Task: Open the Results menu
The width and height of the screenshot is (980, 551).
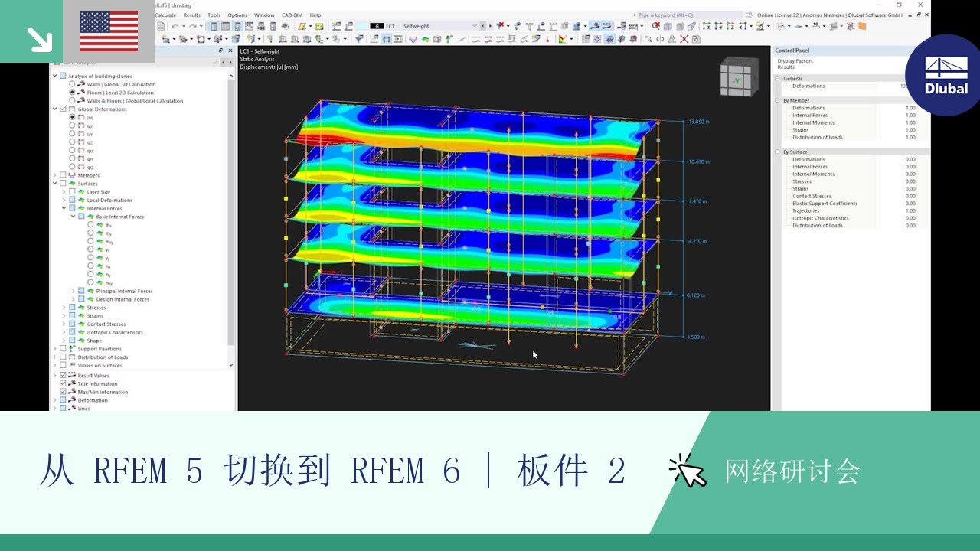Action: 192,15
